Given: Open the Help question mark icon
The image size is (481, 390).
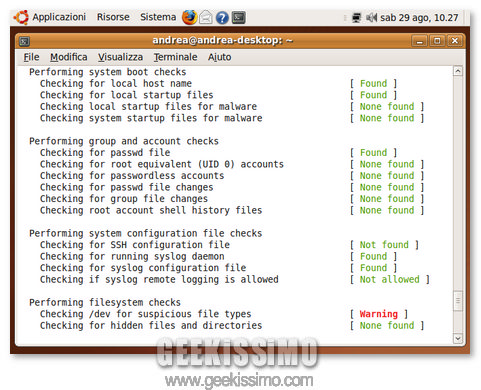Looking at the screenshot, I should point(222,18).
